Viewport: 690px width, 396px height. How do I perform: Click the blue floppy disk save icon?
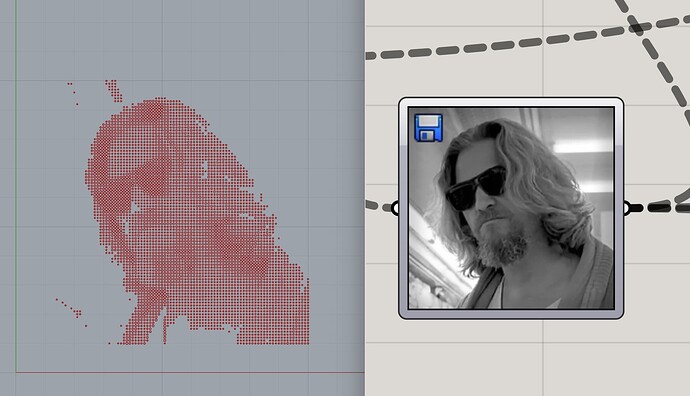click(x=428, y=128)
